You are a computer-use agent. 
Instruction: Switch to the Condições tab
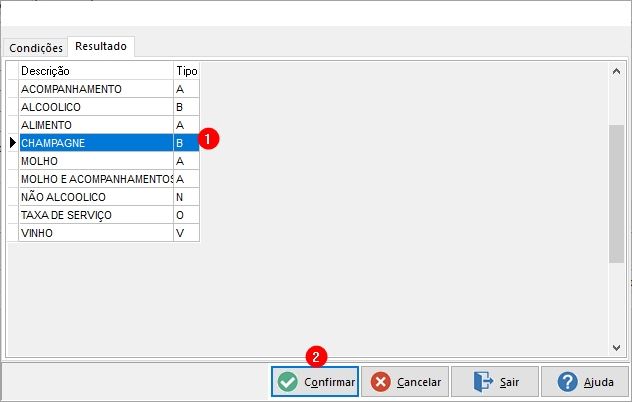[36, 48]
